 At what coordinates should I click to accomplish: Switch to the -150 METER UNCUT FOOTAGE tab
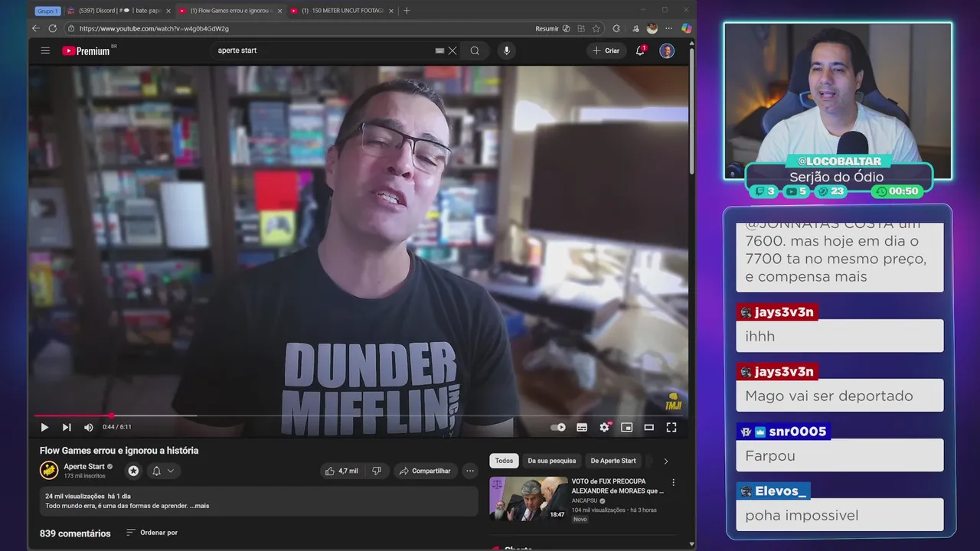click(342, 11)
